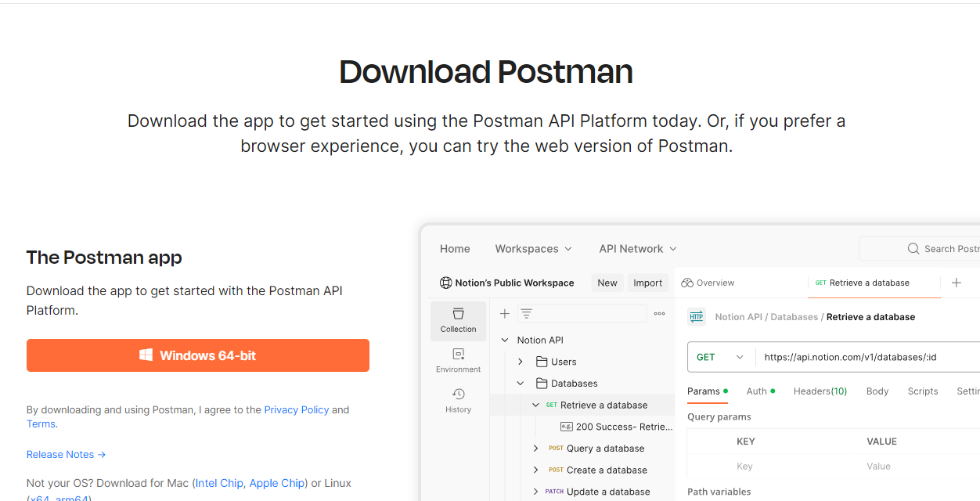Download Postman via Windows 64-bit button
Screen dimensions: 980x501
(x=197, y=355)
